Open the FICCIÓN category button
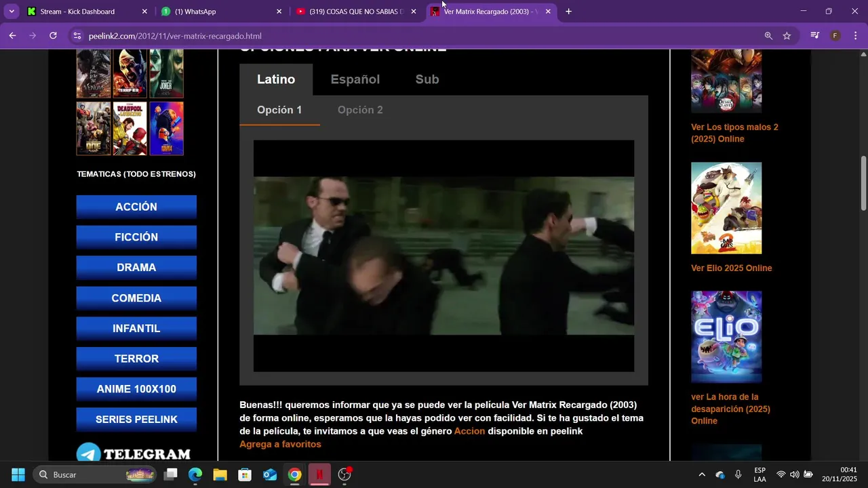 tap(136, 237)
